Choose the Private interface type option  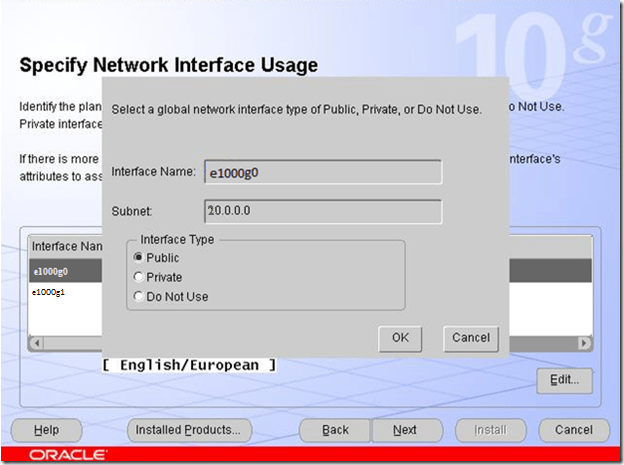tap(138, 277)
